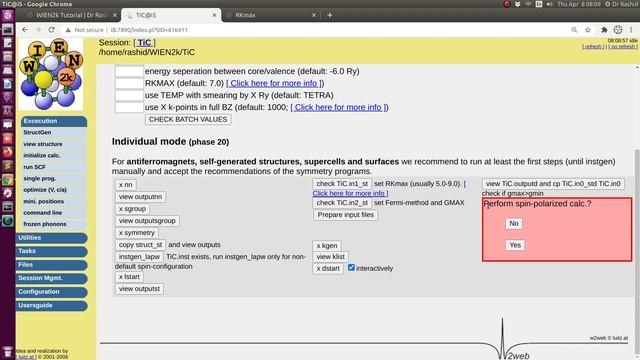Launch Firefox from the dock
Viewport: 640px width, 360px height.
7,152
